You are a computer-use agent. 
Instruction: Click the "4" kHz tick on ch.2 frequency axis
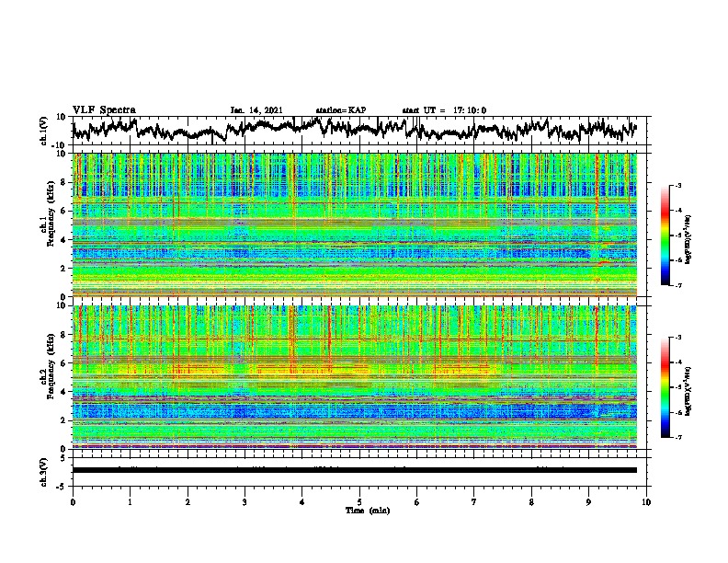pyautogui.click(x=64, y=392)
